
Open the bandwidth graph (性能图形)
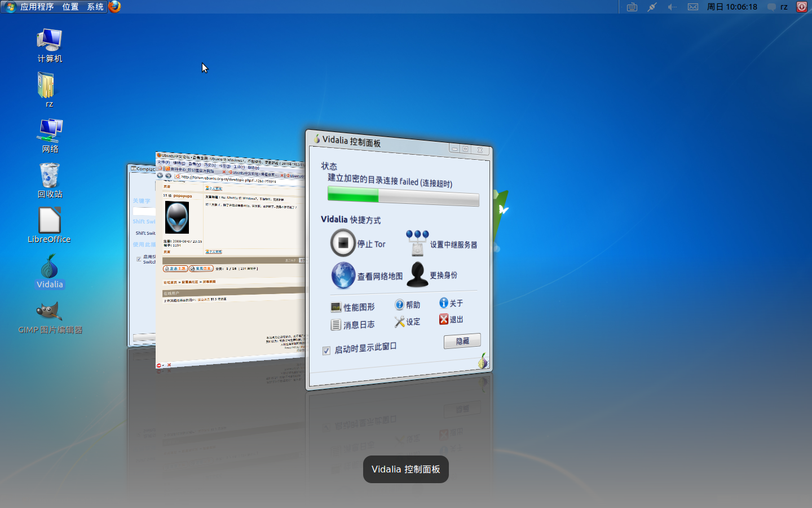tap(352, 307)
